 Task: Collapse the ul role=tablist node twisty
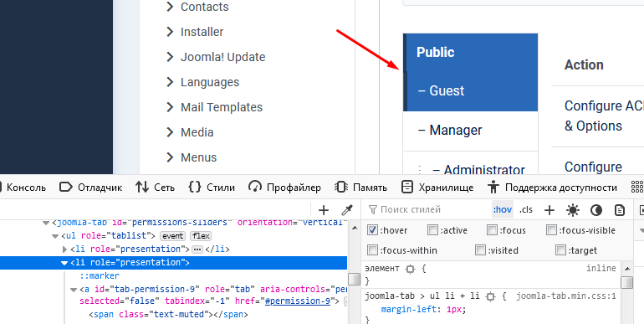55,236
